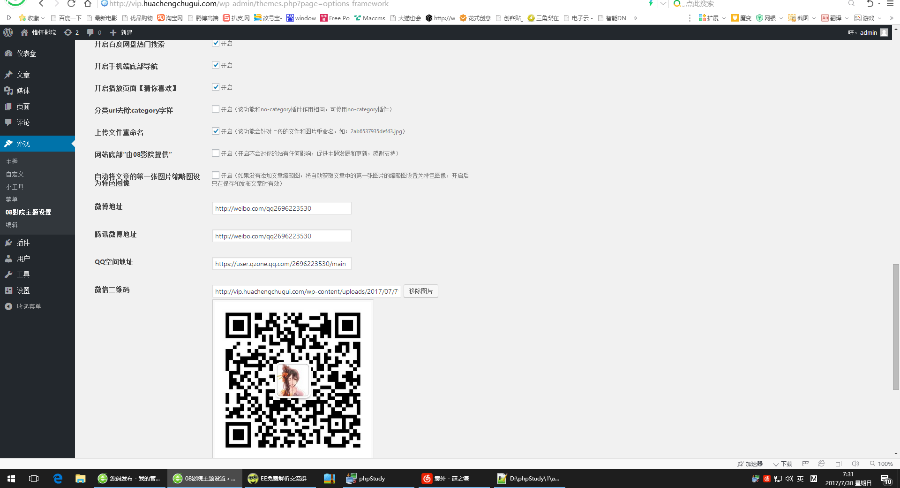The height and width of the screenshot is (488, 900).
Task: Open Themes (主题) submenu under Appearance
Action: [11, 161]
